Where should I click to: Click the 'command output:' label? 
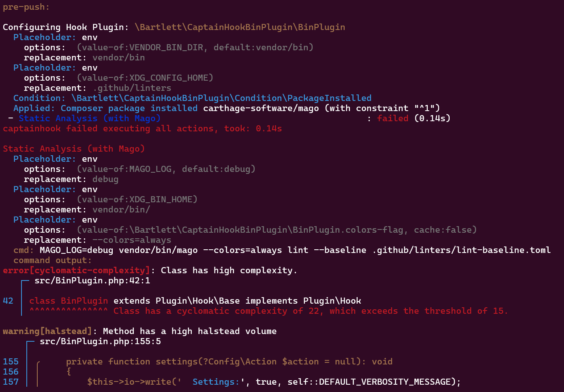coord(53,260)
